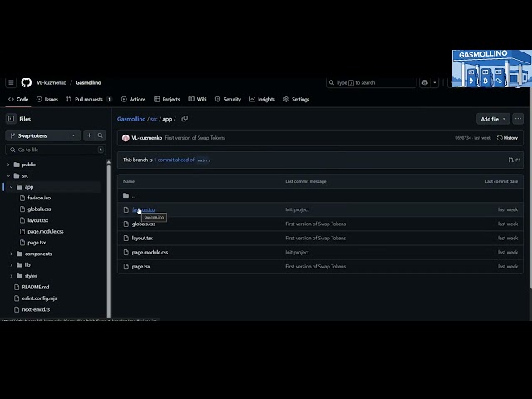This screenshot has height=399, width=532.
Task: Click the file tree vertical scrollbar
Action: point(109,239)
